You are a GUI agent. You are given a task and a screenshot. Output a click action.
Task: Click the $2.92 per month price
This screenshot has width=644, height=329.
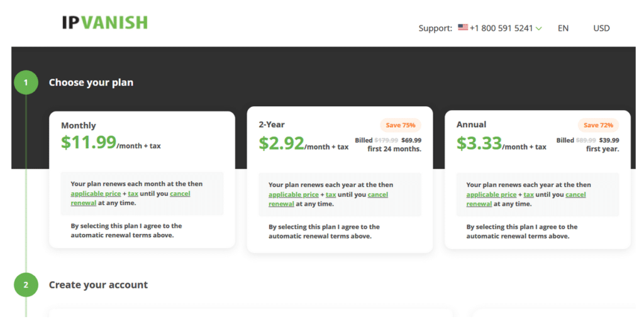tap(281, 143)
